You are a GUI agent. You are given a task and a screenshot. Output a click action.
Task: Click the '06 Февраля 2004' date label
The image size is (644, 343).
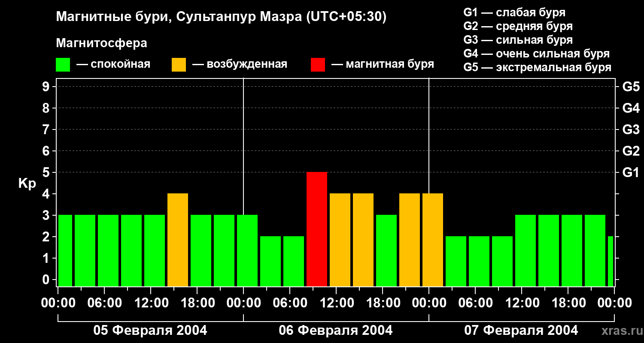(x=336, y=331)
